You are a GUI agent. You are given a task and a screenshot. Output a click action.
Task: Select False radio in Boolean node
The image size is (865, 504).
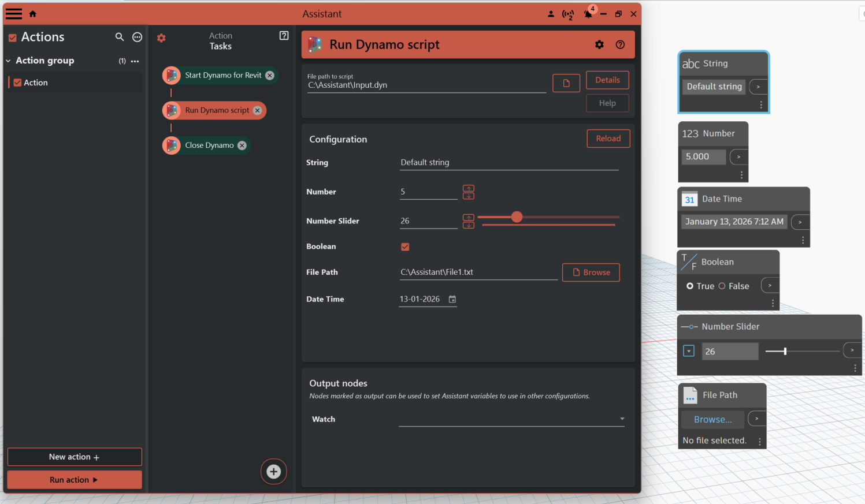pyautogui.click(x=722, y=286)
